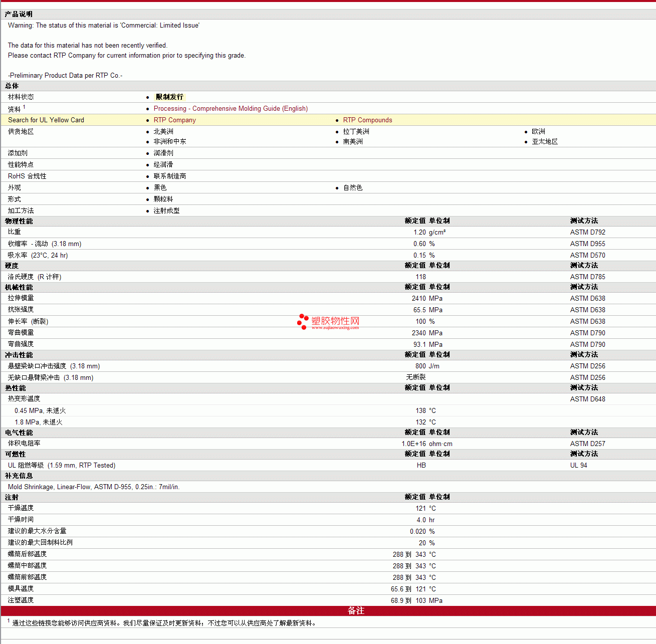The width and height of the screenshot is (656, 644).
Task: Click ASTM D785 test method cell
Action: [587, 277]
